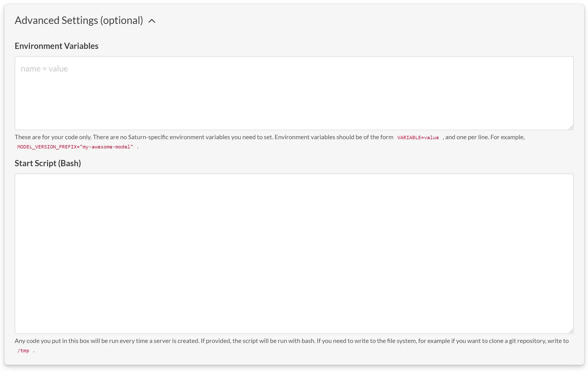Click the 'These are for your code only' sentence

[x=53, y=137]
